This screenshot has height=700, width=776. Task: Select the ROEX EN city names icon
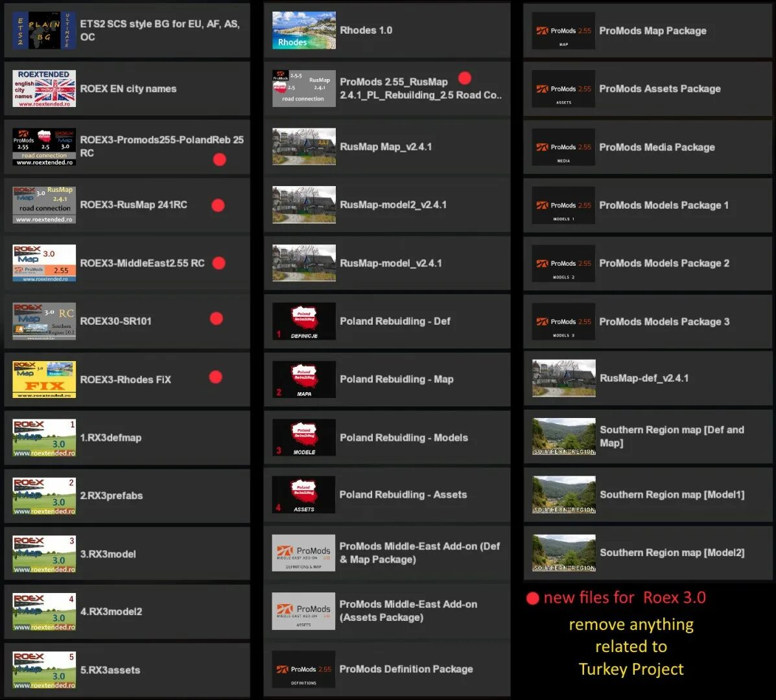click(x=44, y=89)
